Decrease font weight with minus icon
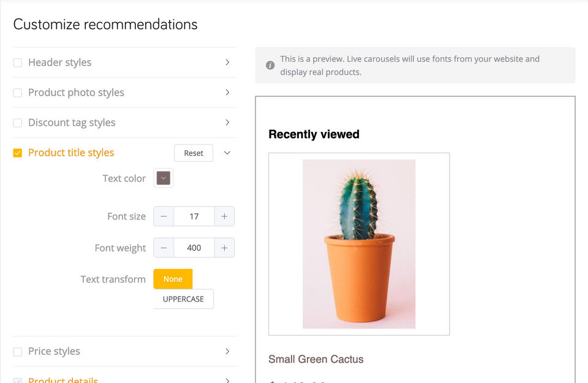This screenshot has width=588, height=383. coord(164,248)
